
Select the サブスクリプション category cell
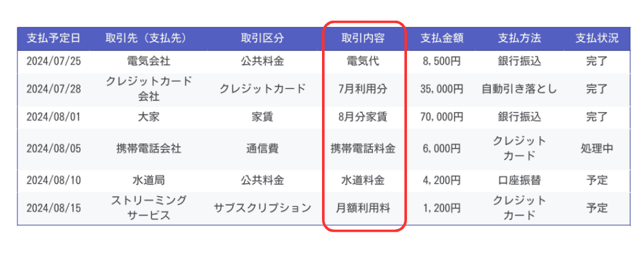point(262,208)
